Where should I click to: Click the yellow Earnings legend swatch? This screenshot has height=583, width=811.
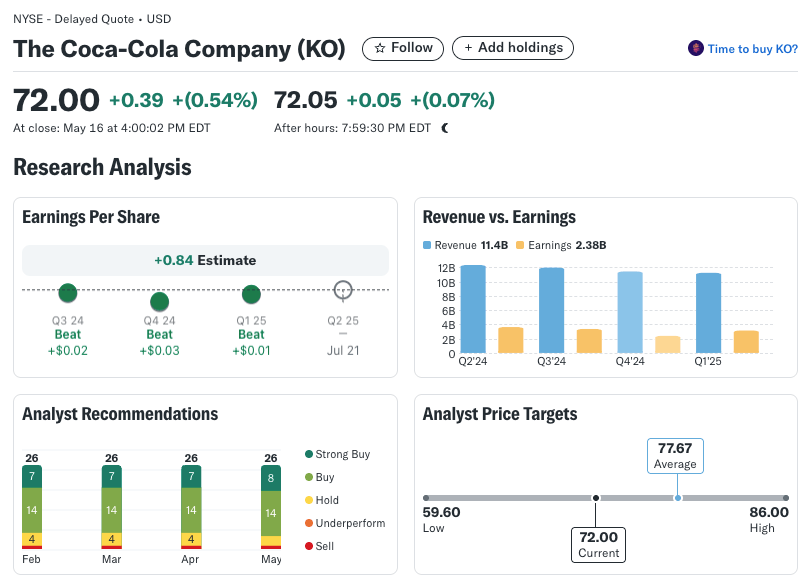coord(519,245)
